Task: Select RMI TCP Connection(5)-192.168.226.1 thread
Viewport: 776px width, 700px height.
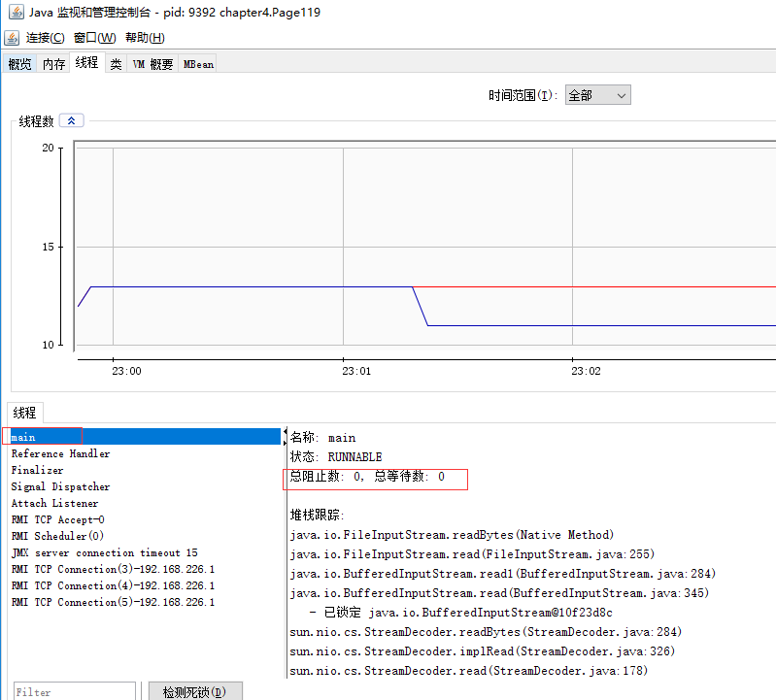Action: click(113, 602)
